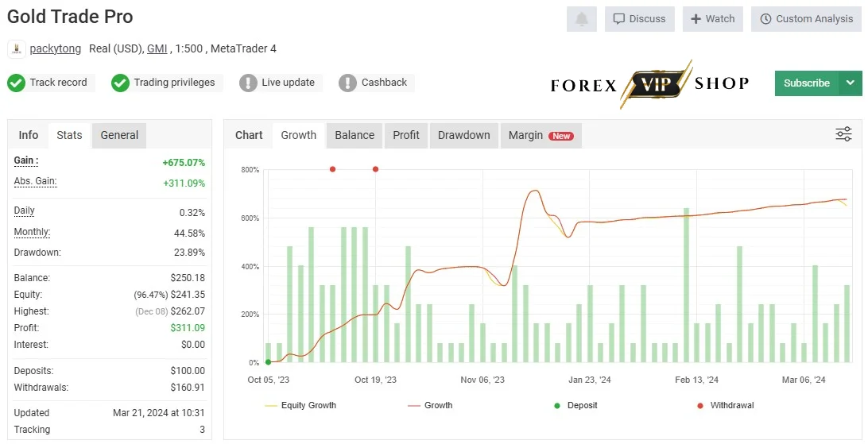The height and width of the screenshot is (444, 868).
Task: Click the Cashback exclamation icon
Action: point(347,83)
